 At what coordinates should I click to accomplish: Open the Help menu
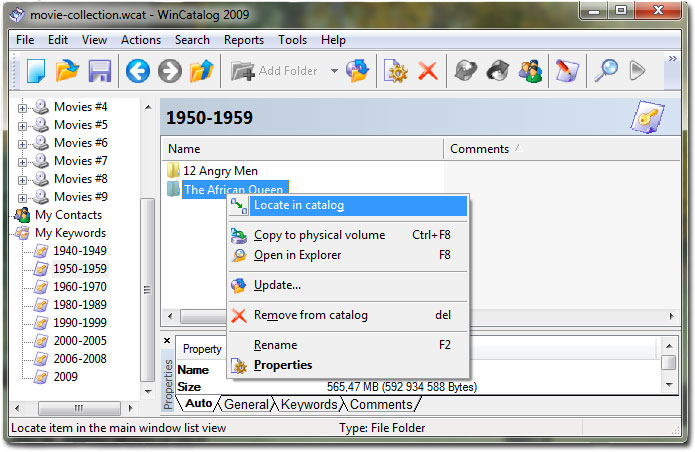333,40
